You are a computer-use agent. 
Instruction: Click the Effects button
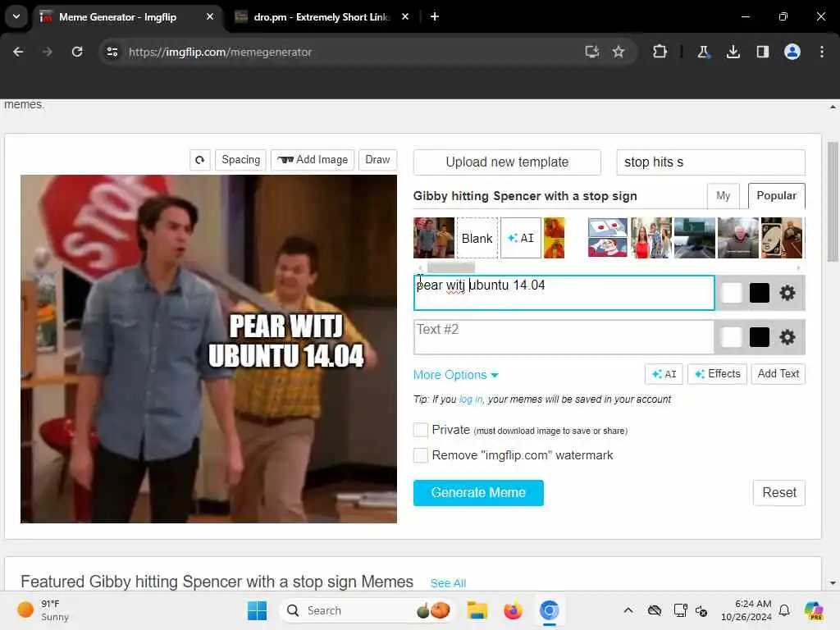click(717, 374)
